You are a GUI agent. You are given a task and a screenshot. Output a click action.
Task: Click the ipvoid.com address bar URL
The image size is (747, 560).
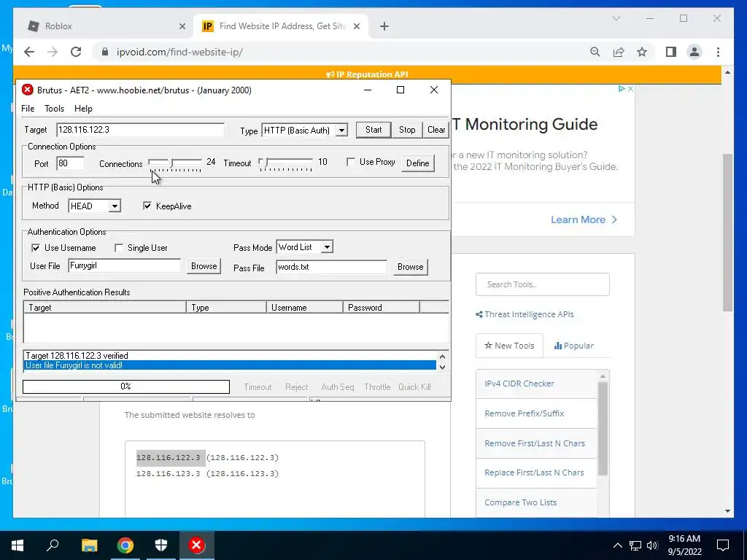[179, 52]
